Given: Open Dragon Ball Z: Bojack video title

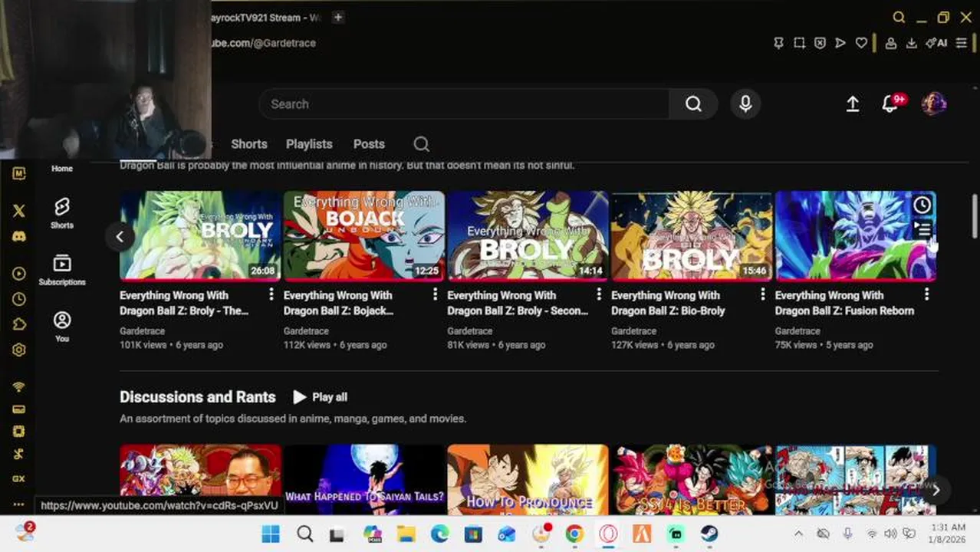Looking at the screenshot, I should [x=338, y=303].
